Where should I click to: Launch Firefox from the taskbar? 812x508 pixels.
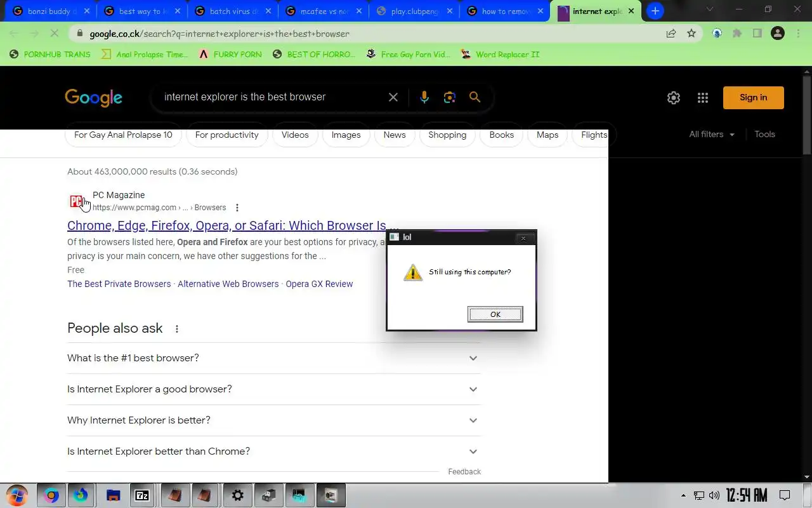click(81, 495)
